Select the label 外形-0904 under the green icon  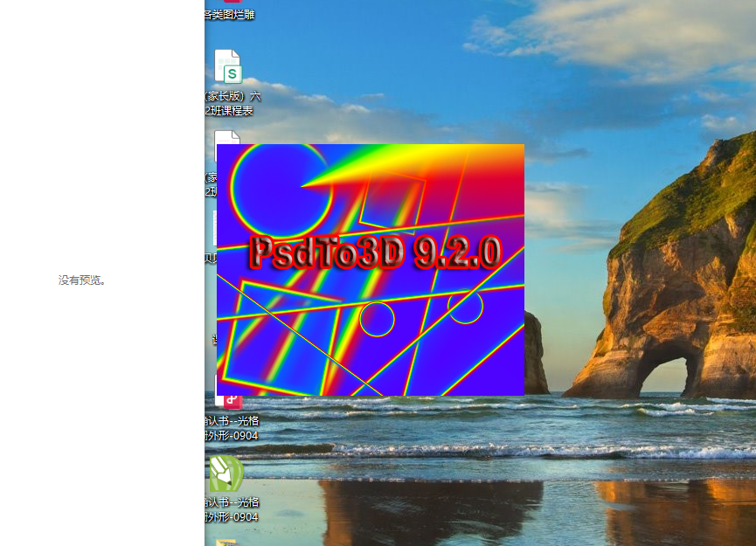coord(230,517)
